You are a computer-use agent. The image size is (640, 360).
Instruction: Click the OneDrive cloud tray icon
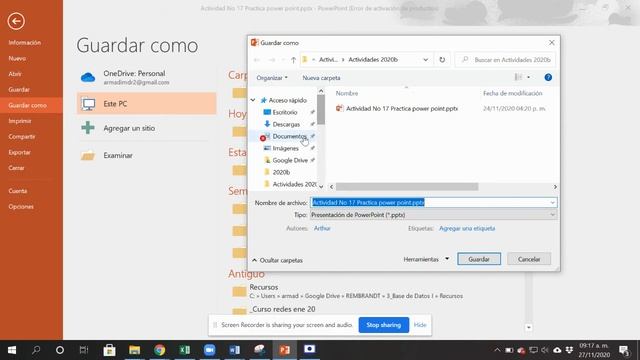click(x=557, y=350)
